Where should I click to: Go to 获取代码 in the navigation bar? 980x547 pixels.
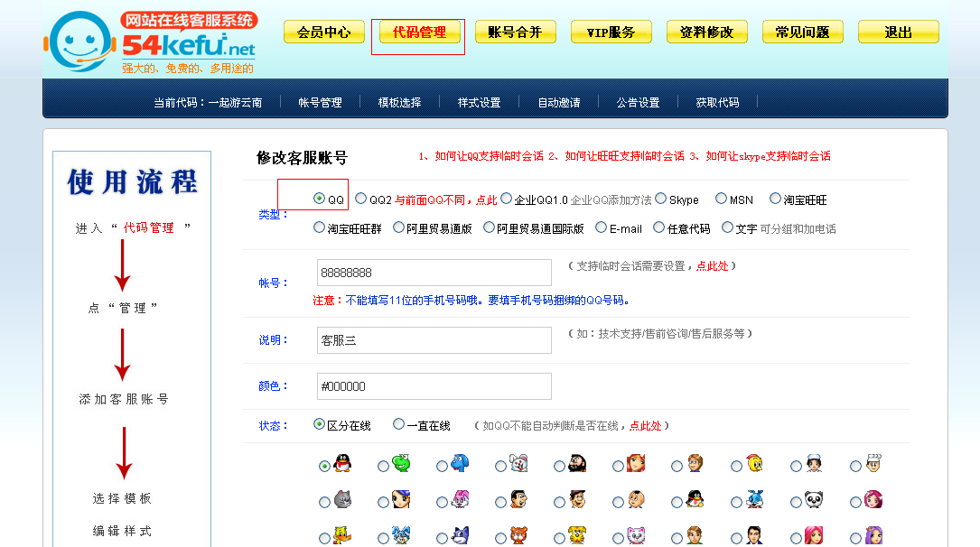point(717,103)
